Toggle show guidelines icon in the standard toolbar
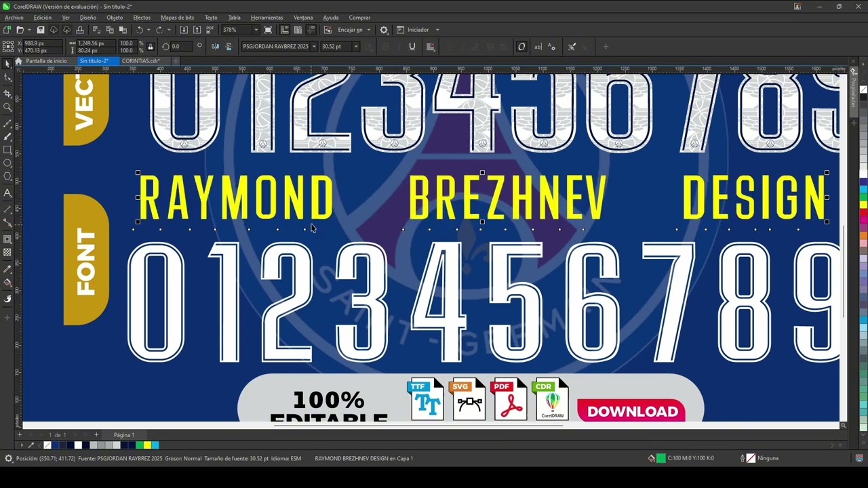 point(311,30)
